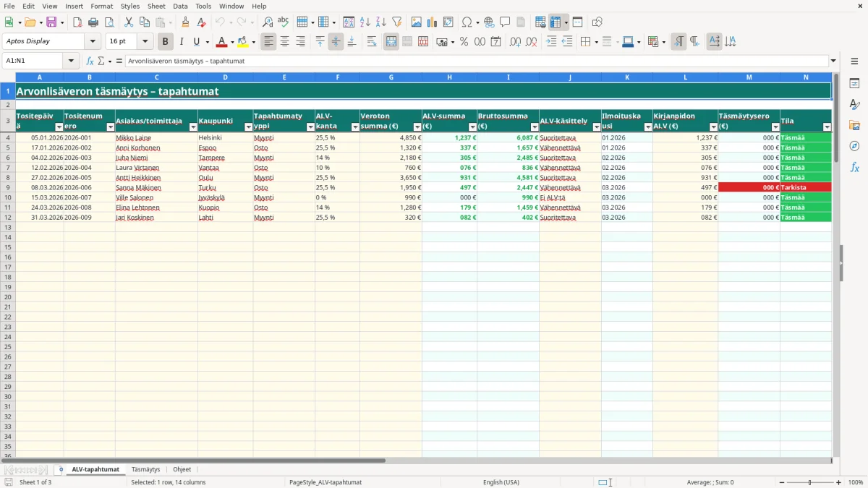Viewport: 868px width, 488px height.
Task: Open the Format menu
Action: [x=101, y=6]
